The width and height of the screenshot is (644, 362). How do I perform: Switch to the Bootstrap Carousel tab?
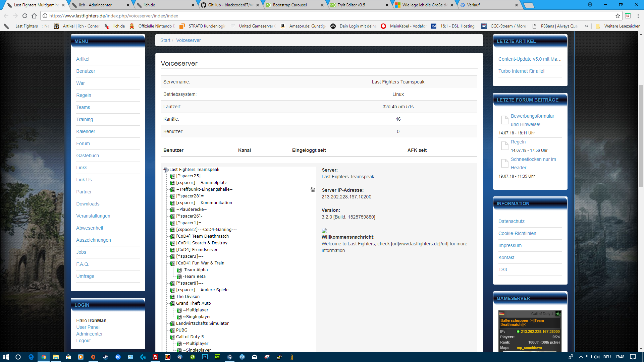pos(294,5)
